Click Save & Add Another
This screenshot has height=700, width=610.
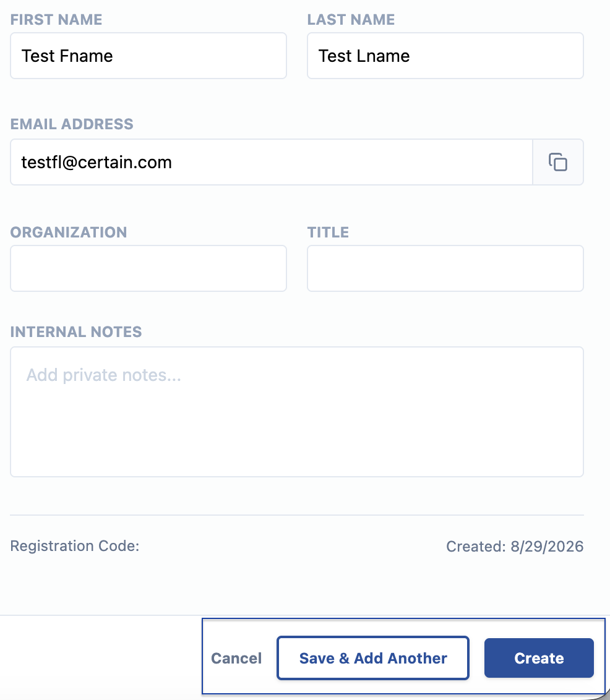(373, 658)
